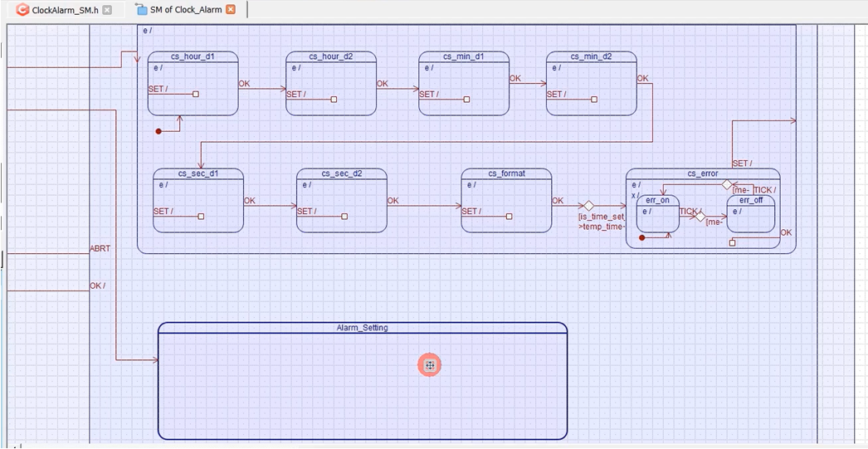Select the TICK label after err_on
This screenshot has width=868, height=449.
pyautogui.click(x=691, y=212)
